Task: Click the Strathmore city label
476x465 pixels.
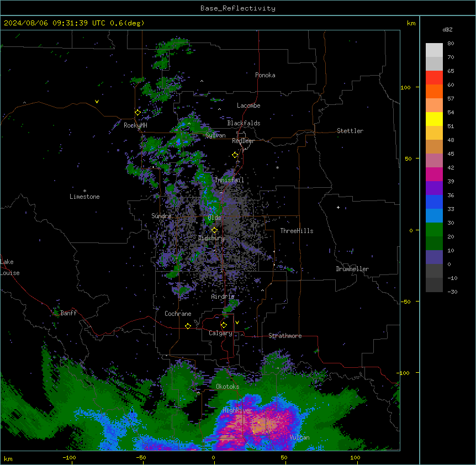Action: [285, 336]
